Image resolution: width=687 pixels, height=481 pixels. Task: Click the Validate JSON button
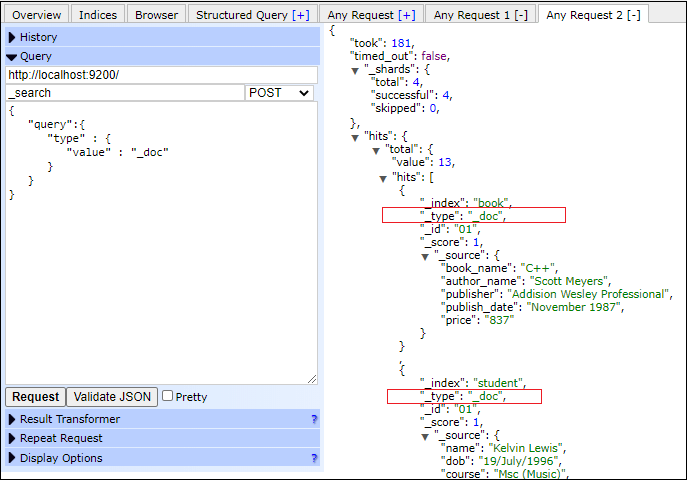112,397
